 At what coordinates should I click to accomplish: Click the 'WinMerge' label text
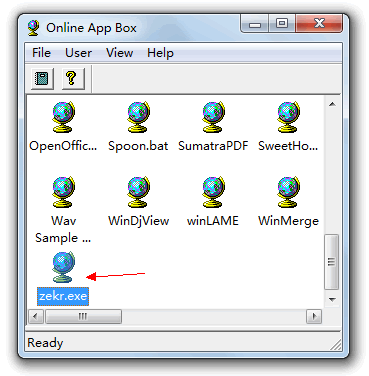pyautogui.click(x=288, y=221)
